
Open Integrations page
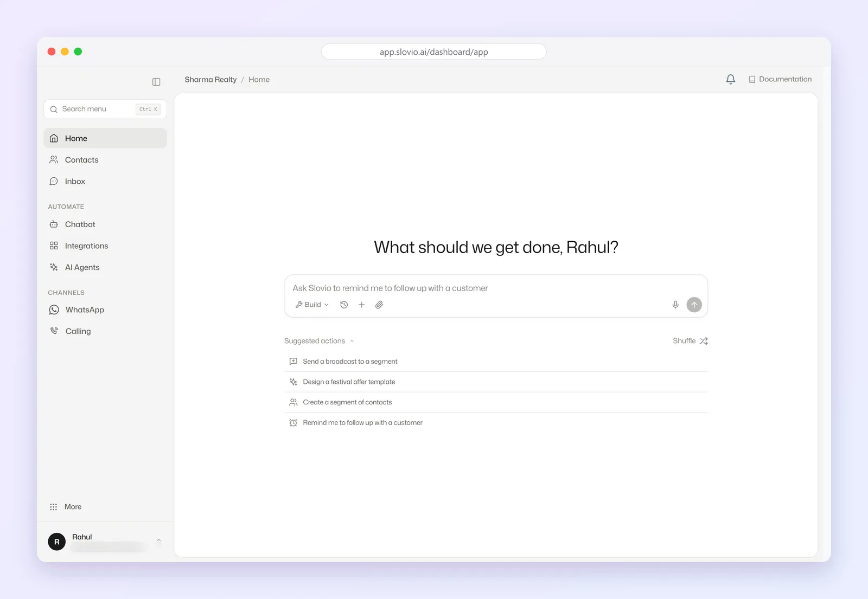click(x=105, y=246)
